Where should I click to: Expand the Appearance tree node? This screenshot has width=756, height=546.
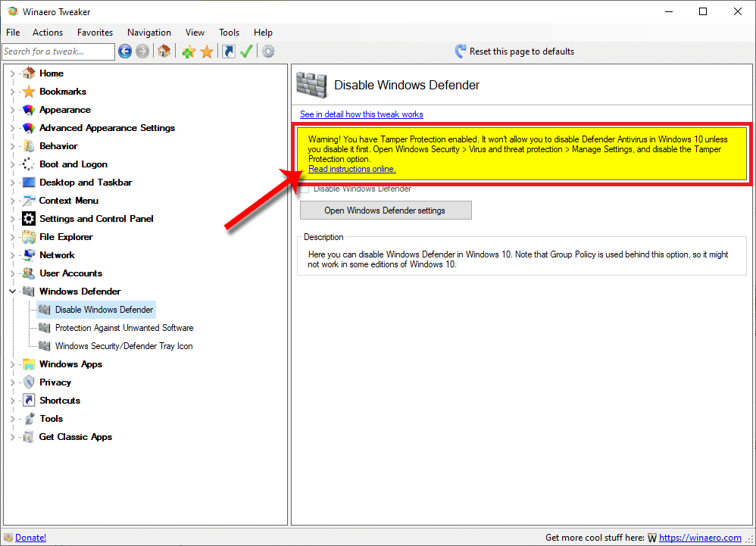click(13, 110)
